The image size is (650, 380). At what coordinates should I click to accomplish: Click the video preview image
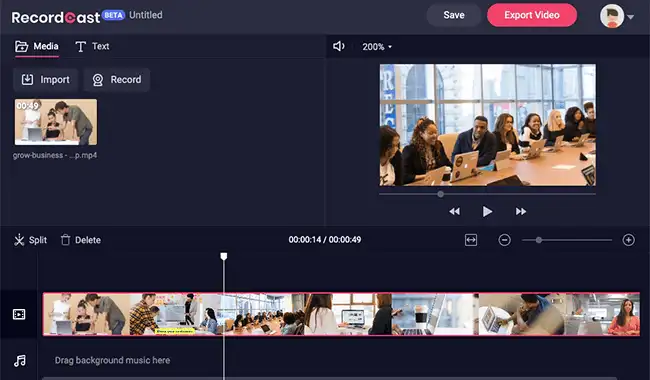488,125
